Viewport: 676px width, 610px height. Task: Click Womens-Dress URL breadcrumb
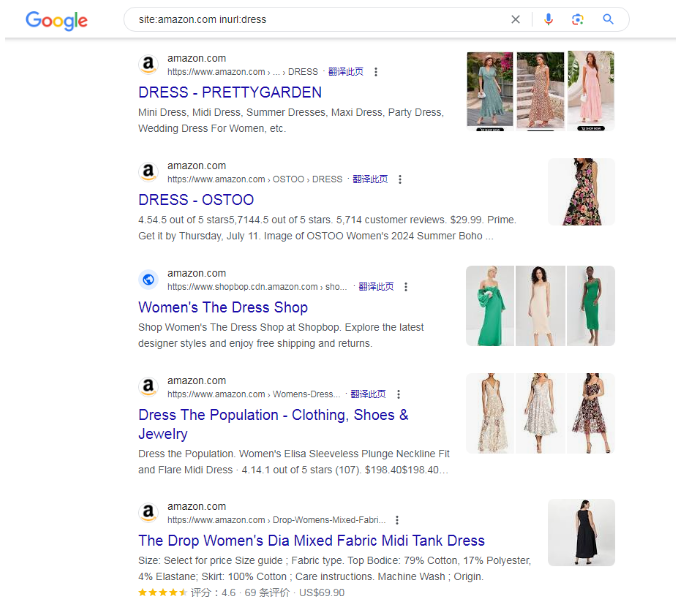click(254, 394)
